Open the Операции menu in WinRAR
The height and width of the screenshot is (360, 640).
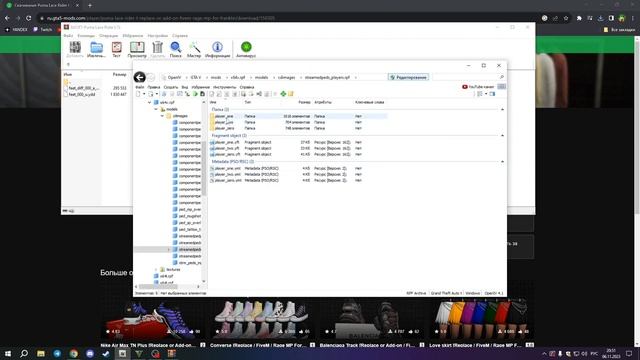coord(108,36)
